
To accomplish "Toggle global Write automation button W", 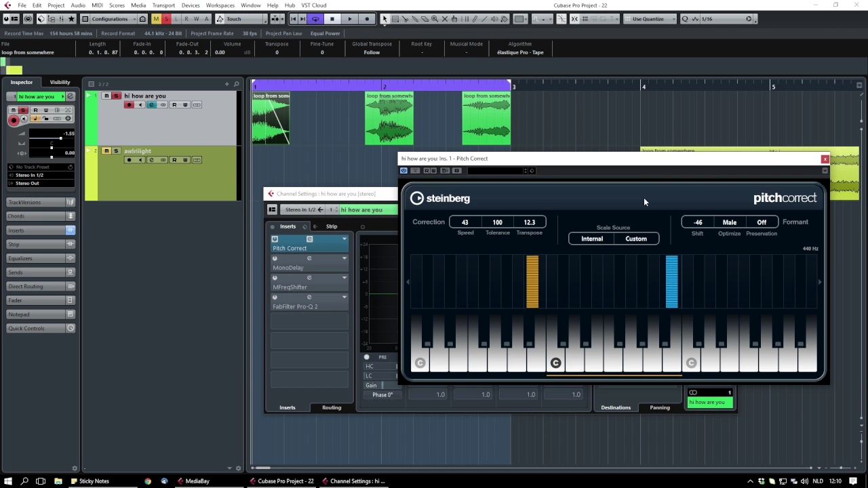I will [x=197, y=19].
